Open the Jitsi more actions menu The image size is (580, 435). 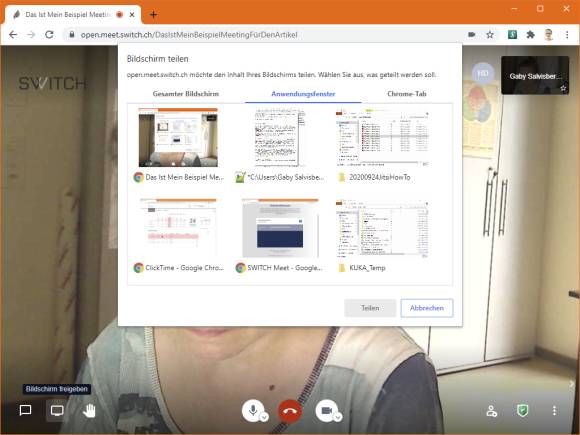(554, 411)
